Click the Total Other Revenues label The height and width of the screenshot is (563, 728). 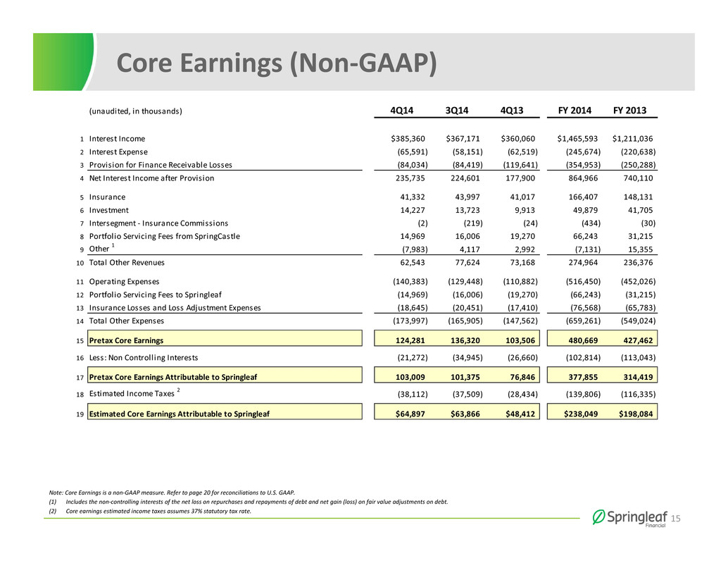click(x=127, y=262)
